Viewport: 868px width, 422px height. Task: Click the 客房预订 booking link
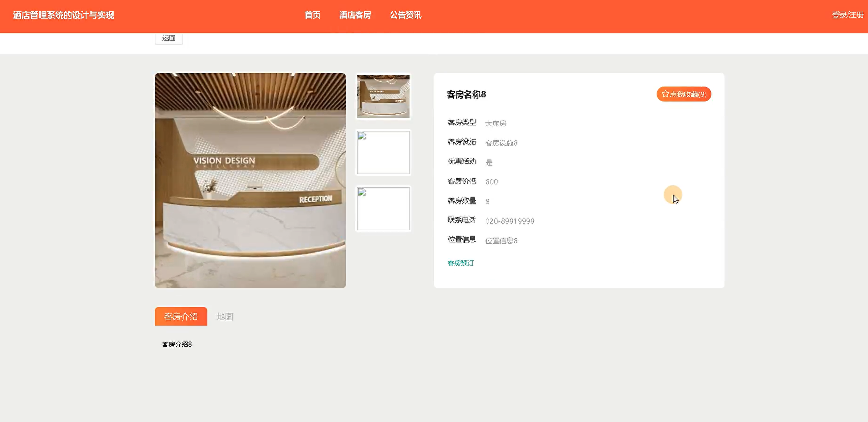point(461,263)
